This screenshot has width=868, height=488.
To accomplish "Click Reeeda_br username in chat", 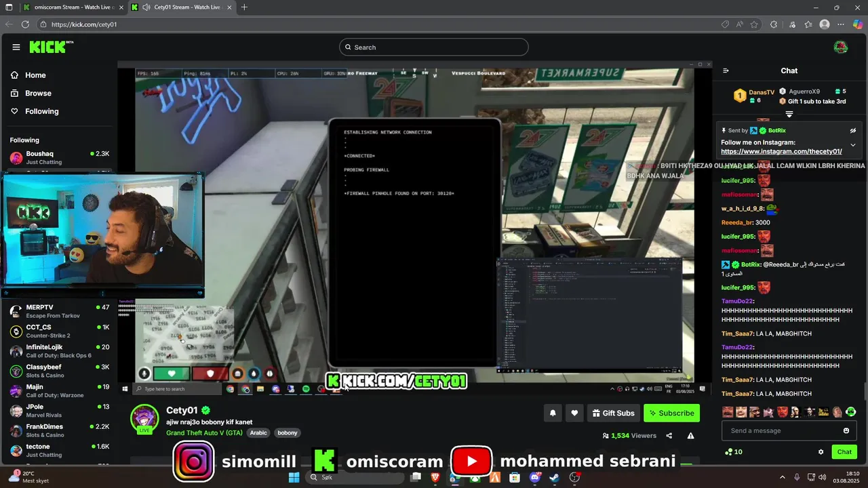I will pos(736,222).
